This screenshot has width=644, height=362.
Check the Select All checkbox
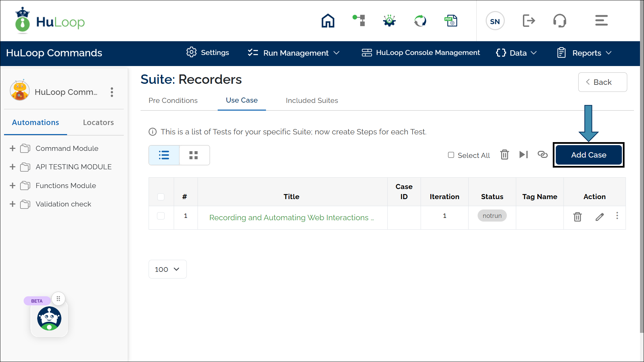coord(451,155)
